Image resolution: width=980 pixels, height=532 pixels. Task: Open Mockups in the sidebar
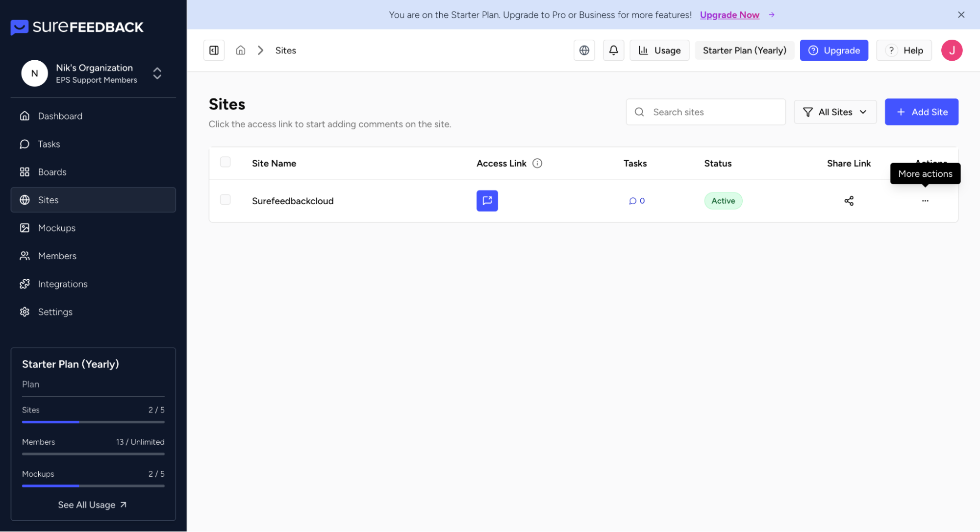click(57, 228)
